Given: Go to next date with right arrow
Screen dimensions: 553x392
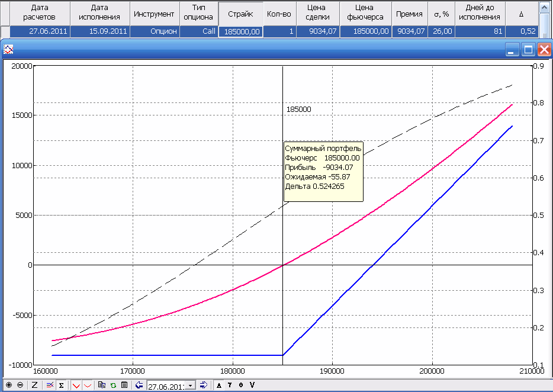Looking at the screenshot, I should coord(203,385).
